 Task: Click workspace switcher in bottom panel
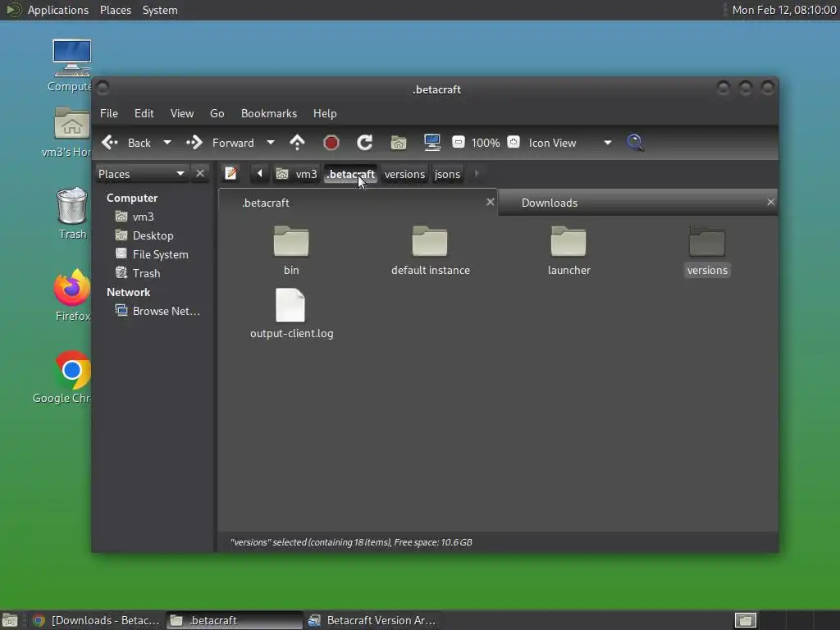pos(745,620)
